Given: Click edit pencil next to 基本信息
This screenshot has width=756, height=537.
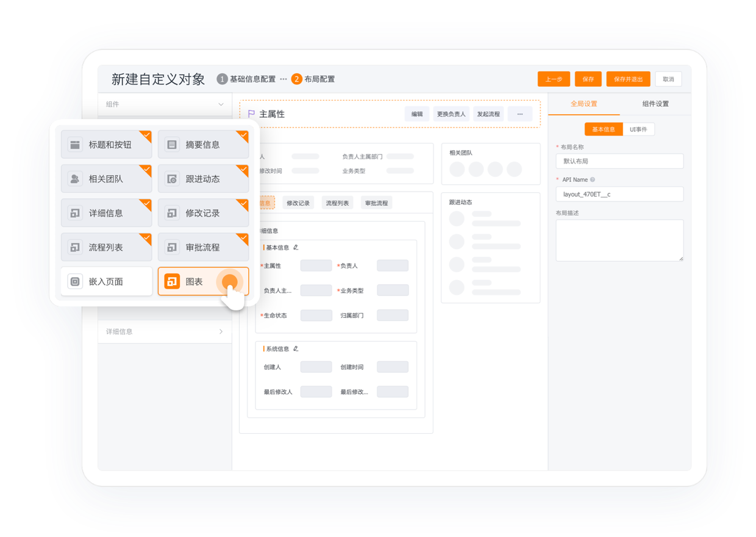Looking at the screenshot, I should pos(296,248).
